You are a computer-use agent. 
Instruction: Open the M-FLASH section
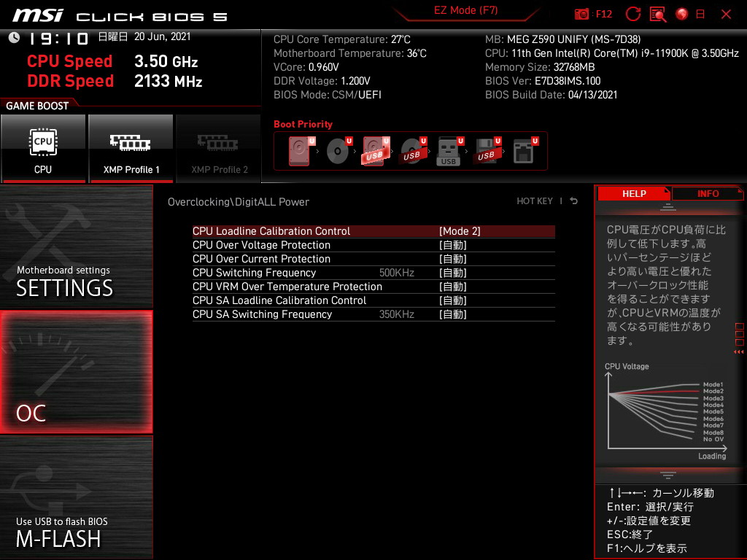point(76,497)
